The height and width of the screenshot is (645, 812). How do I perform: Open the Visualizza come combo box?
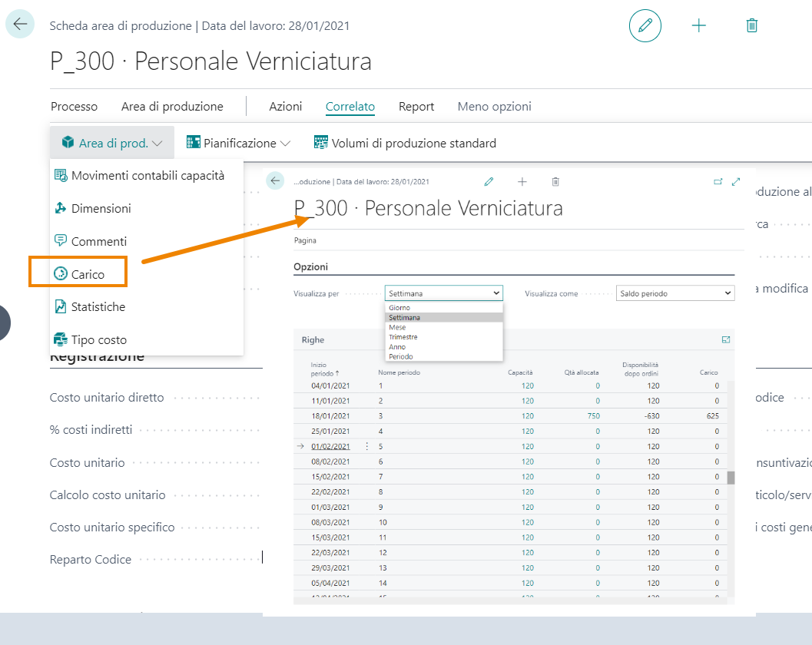click(674, 293)
